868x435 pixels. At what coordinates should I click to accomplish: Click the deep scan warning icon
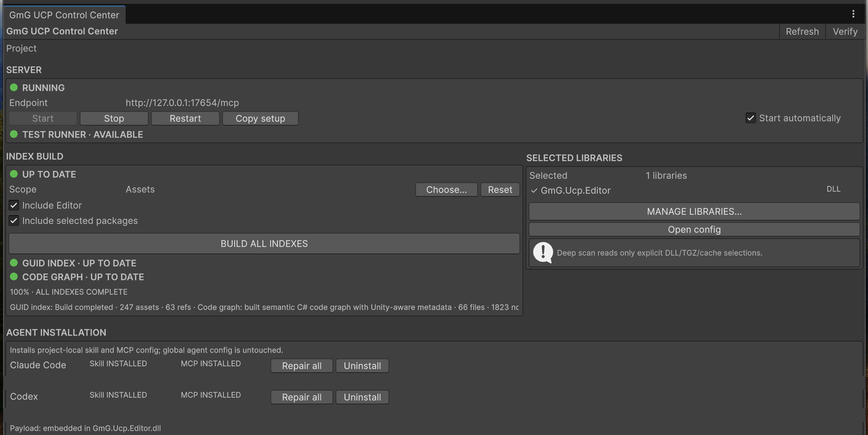click(x=543, y=252)
